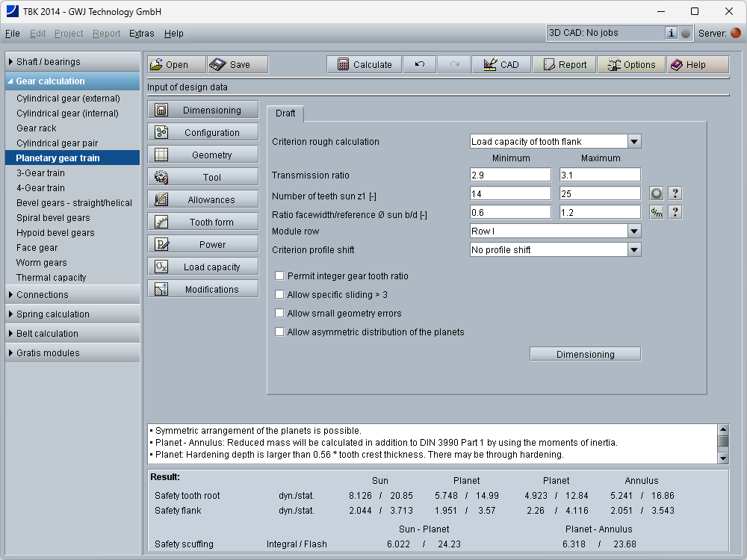Click the Calculate calculator button
The height and width of the screenshot is (560, 747).
(365, 65)
